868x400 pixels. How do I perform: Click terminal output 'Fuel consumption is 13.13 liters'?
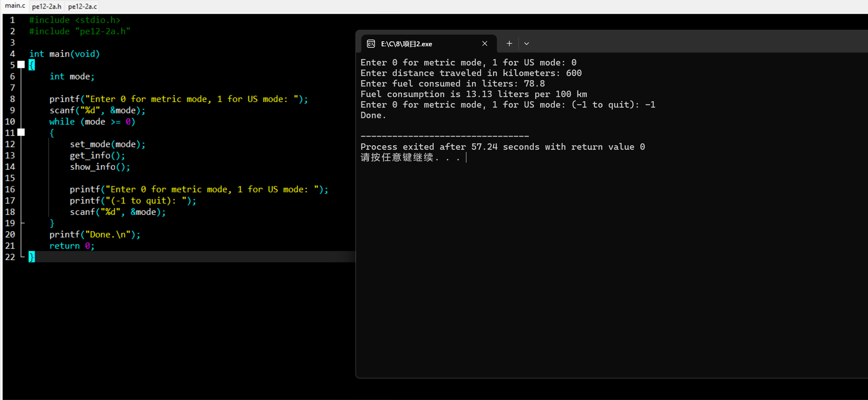(x=445, y=94)
